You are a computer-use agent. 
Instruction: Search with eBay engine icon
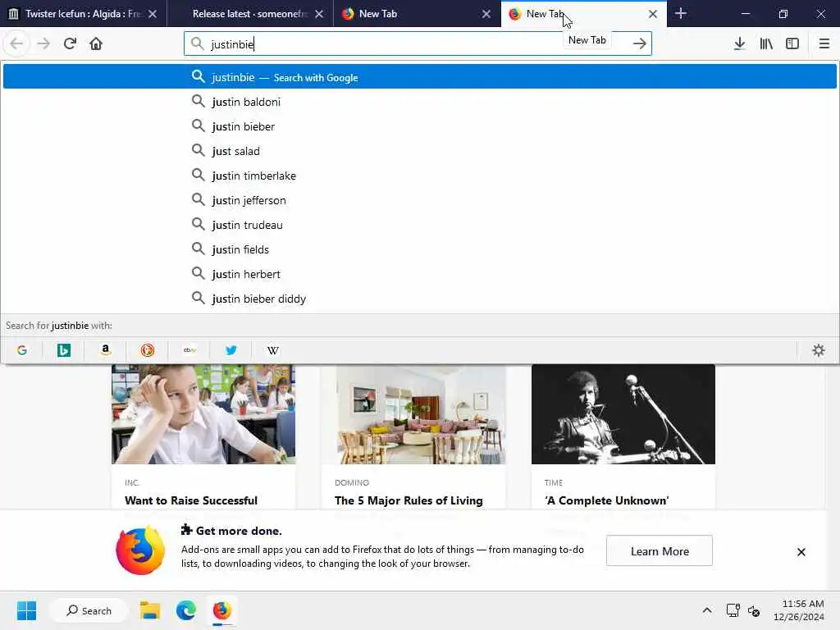(x=189, y=350)
